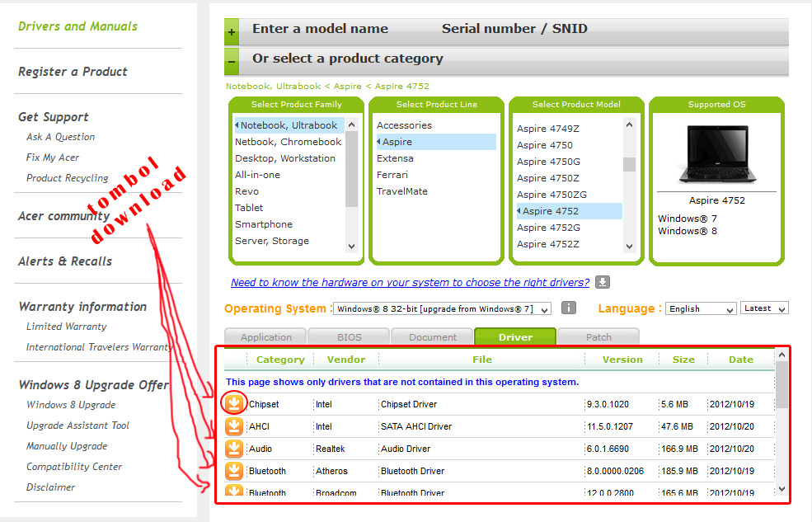Screen dimensions: 812x522
Task: Sort drivers by Version column header
Action: (622, 360)
